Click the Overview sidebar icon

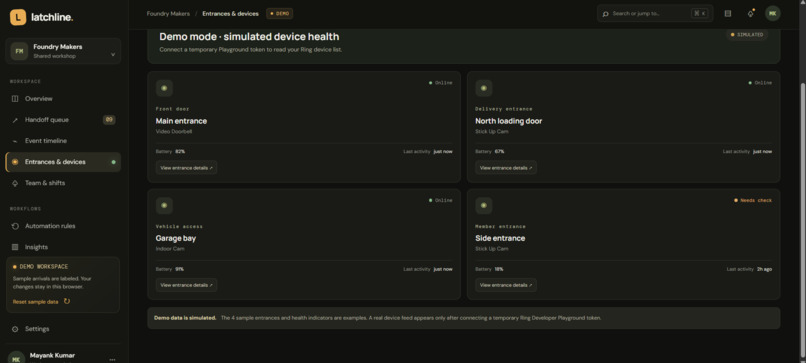click(15, 99)
